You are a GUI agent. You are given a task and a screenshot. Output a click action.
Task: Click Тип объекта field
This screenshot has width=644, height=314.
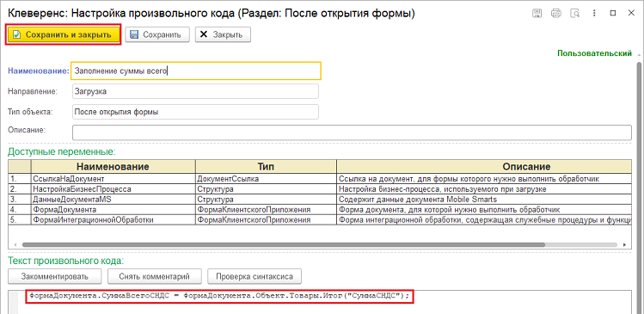pyautogui.click(x=195, y=112)
